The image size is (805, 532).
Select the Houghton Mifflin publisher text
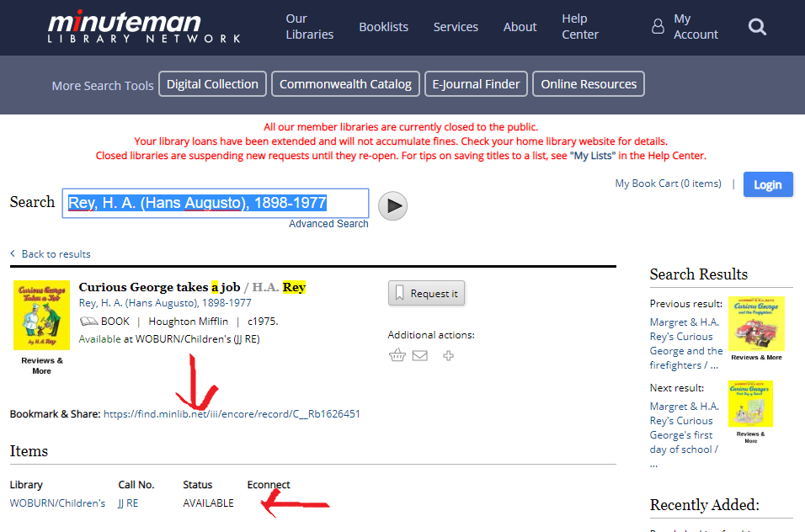point(189,322)
